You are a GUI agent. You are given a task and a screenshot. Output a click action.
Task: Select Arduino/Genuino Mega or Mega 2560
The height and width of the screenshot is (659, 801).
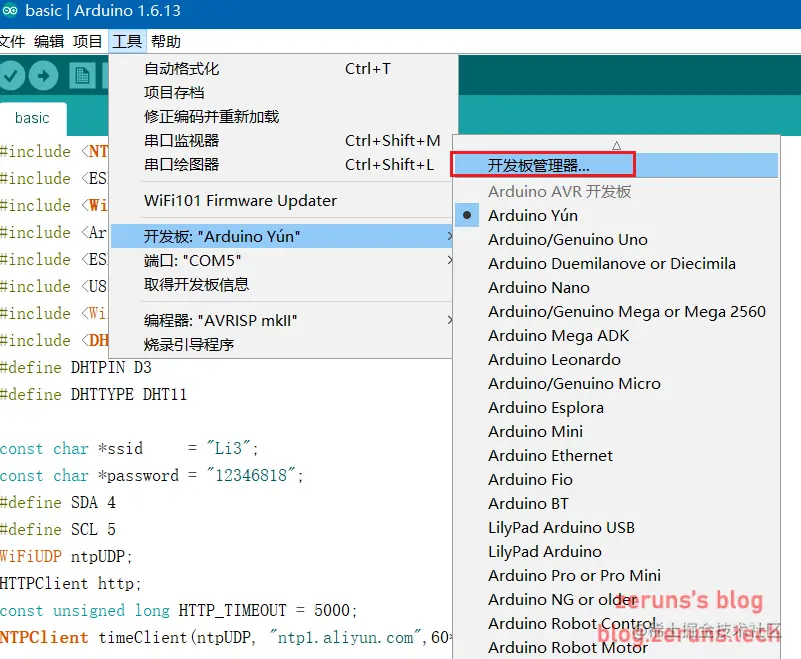click(616, 312)
